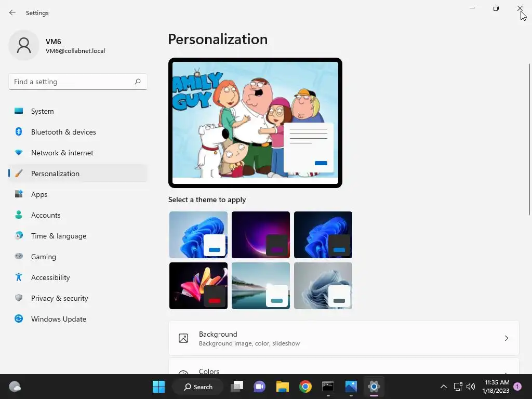This screenshot has height=399, width=532.
Task: Open the Photos app on the taskbar
Action: [351, 387]
